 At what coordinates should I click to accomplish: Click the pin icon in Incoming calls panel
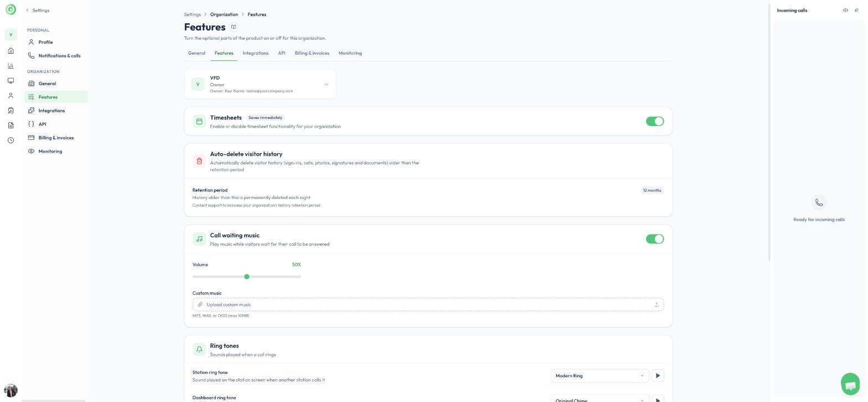click(x=856, y=11)
